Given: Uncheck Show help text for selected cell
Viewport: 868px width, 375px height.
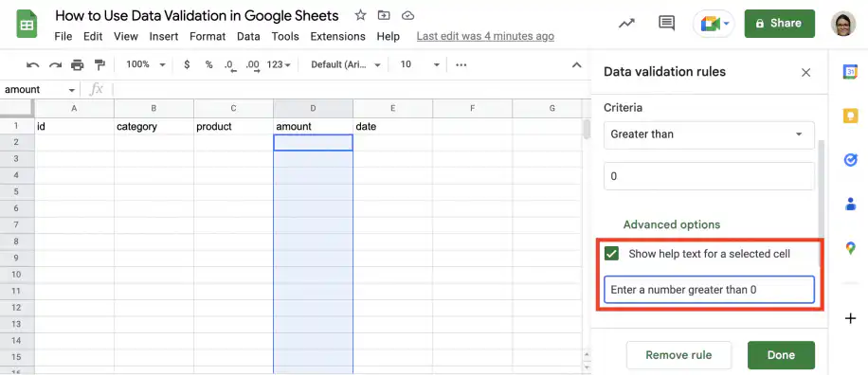Looking at the screenshot, I should (x=611, y=254).
